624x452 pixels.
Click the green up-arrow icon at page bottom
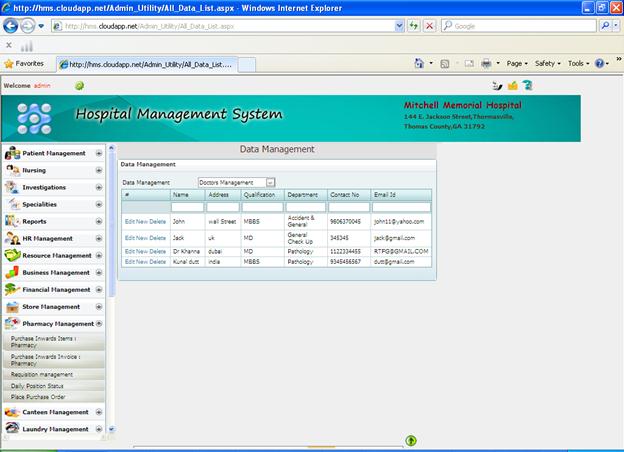pyautogui.click(x=411, y=440)
